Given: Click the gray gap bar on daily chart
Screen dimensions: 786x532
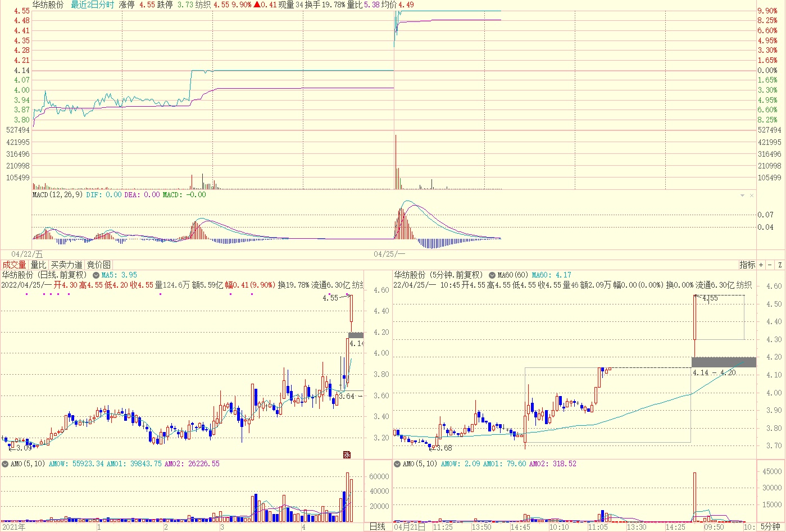Looking at the screenshot, I should (356, 335).
